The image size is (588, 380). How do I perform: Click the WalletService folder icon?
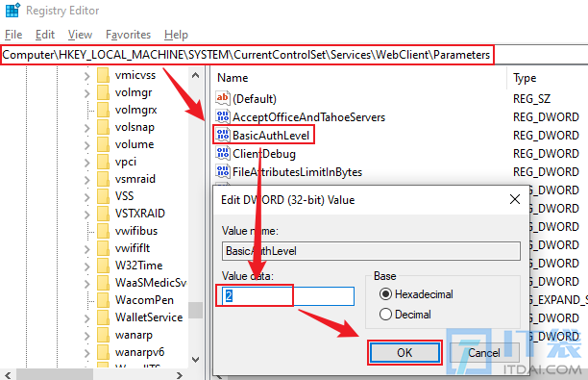[x=103, y=317]
